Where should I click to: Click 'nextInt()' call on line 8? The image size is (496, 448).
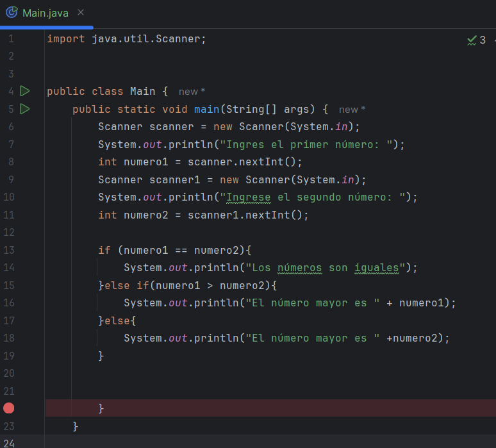267,162
